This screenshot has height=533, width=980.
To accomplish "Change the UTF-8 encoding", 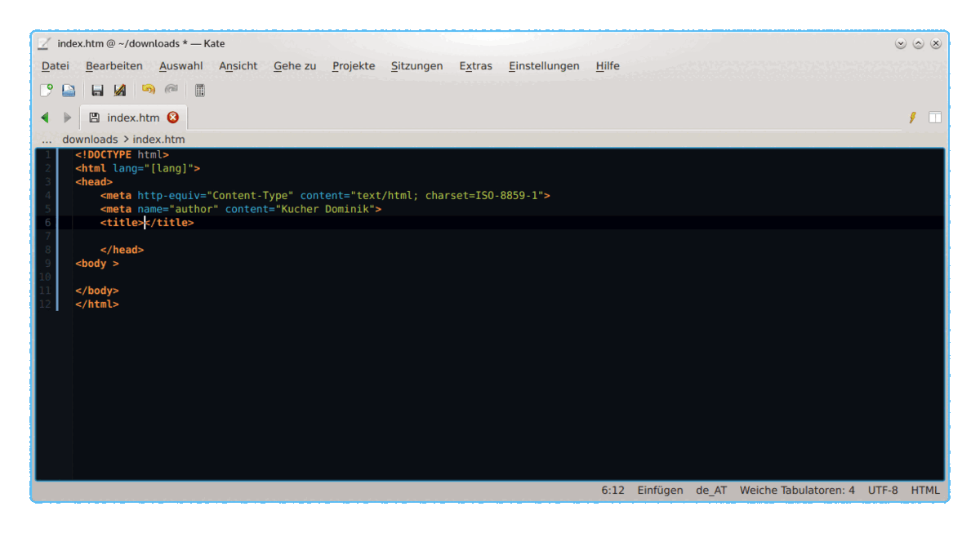I will click(x=883, y=491).
